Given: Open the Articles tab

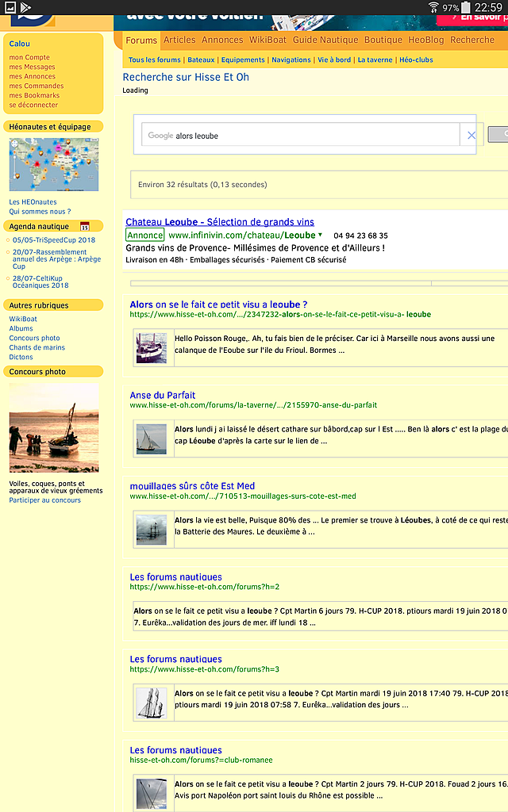Looking at the screenshot, I should pyautogui.click(x=179, y=40).
